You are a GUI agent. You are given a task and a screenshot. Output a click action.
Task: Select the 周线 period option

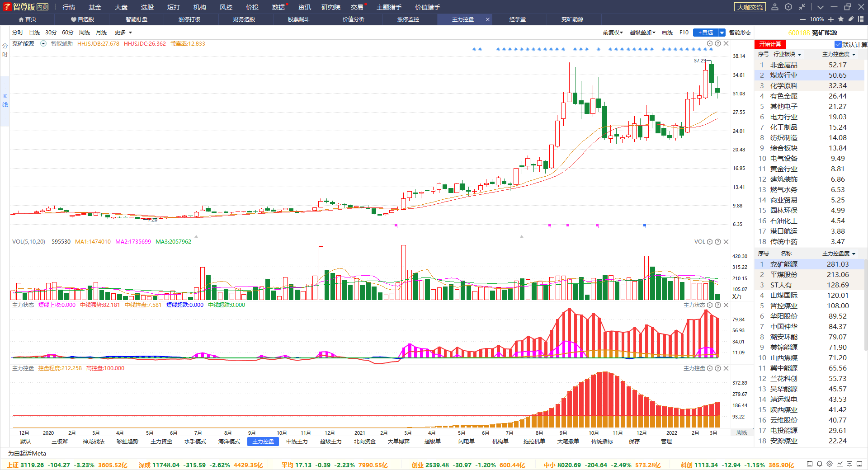(x=85, y=33)
